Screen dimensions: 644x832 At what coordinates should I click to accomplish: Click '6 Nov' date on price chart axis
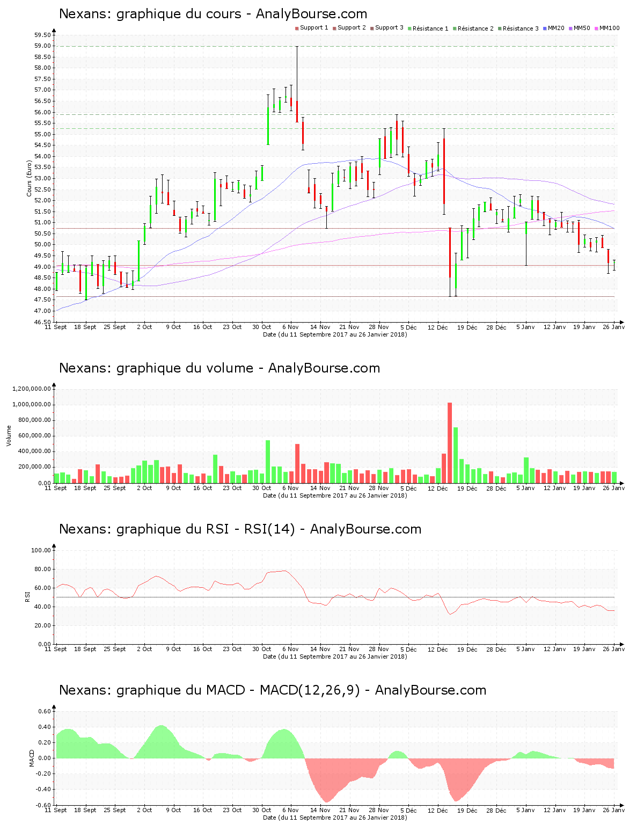point(290,327)
